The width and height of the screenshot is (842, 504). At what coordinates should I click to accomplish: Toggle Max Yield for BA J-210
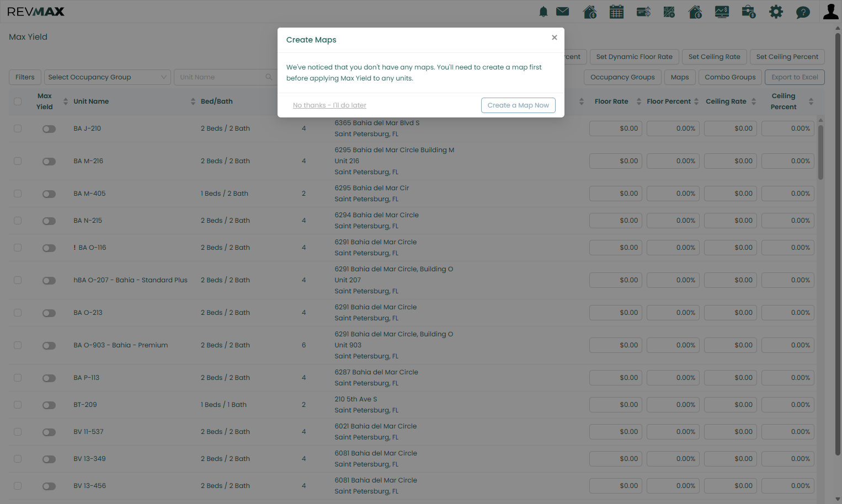pyautogui.click(x=49, y=129)
